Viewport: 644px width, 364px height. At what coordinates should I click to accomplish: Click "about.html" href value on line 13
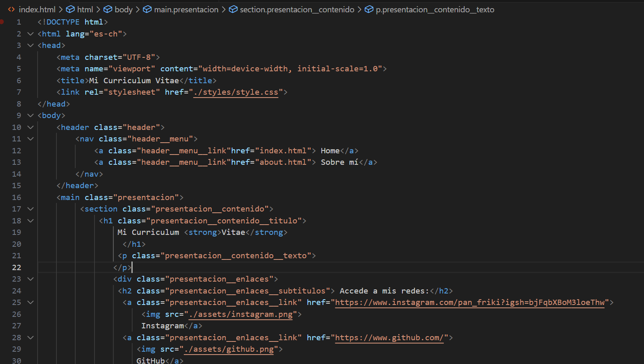283,162
